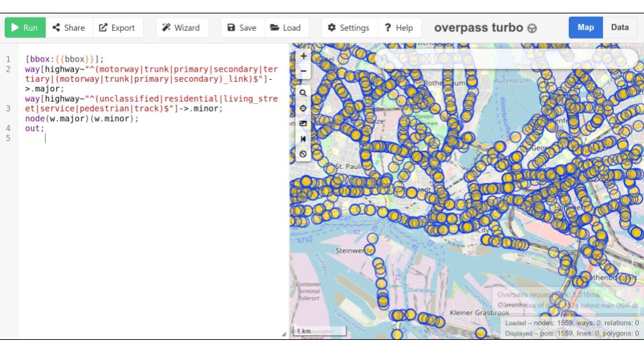644x362 pixels.
Task: Click line number 5 in the editor gutter
Action: [8, 138]
